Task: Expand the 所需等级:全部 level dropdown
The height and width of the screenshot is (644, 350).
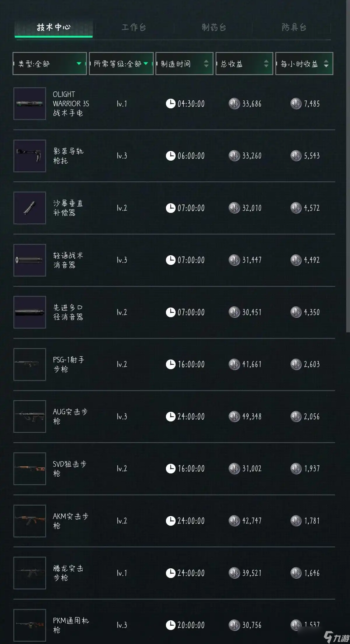Action: (121, 64)
